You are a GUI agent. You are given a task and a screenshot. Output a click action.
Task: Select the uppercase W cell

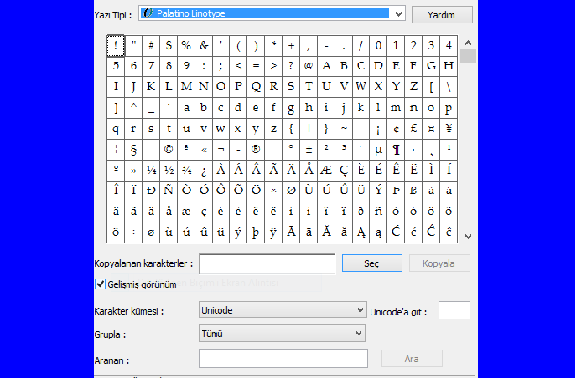coord(361,87)
